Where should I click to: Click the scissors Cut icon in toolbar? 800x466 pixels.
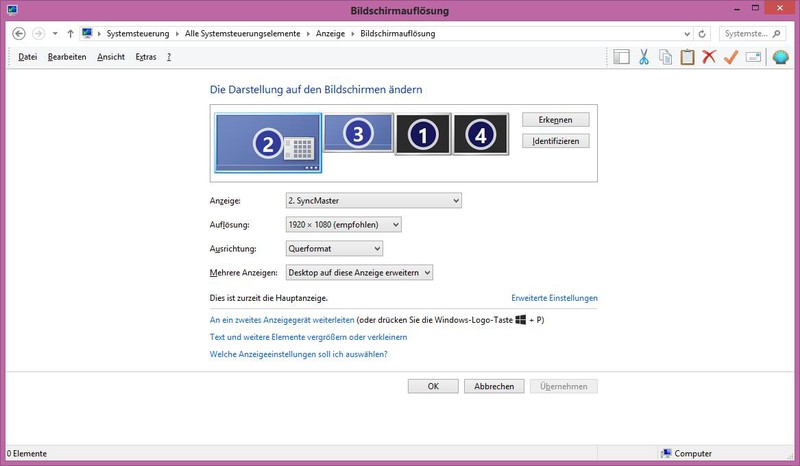click(644, 57)
